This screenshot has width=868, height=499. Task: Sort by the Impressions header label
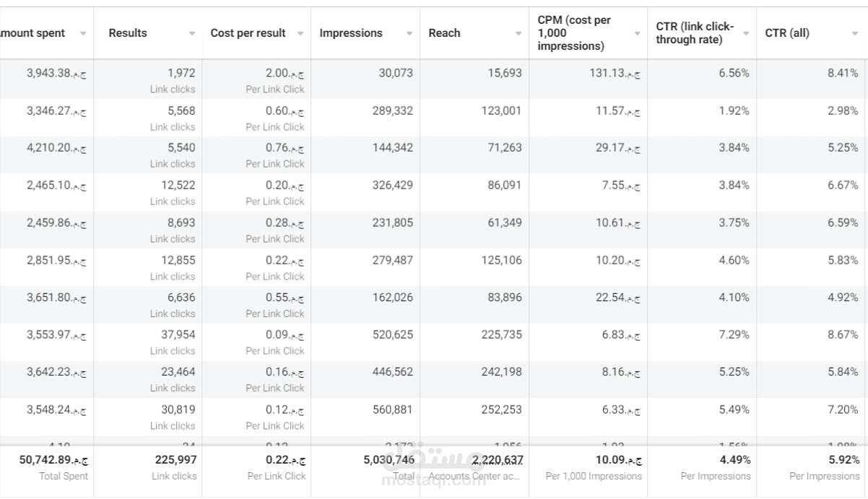click(351, 33)
